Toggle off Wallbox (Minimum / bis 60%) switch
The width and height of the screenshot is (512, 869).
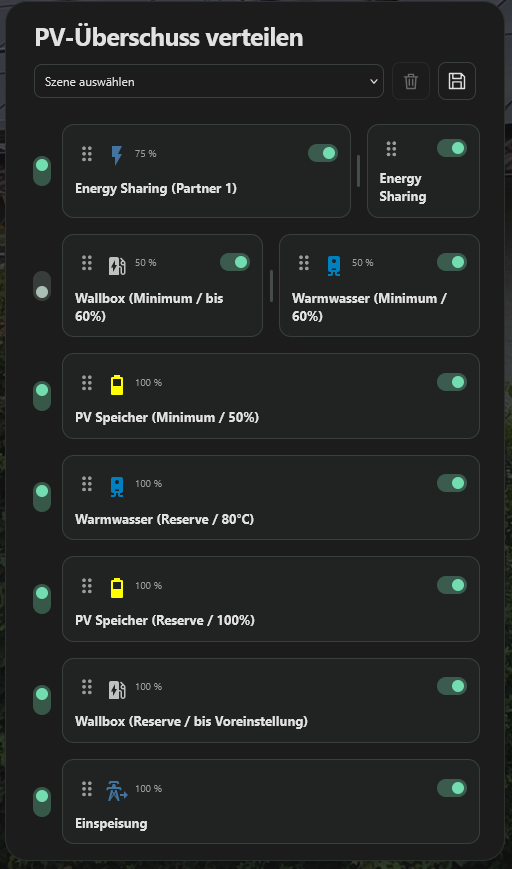pos(234,262)
